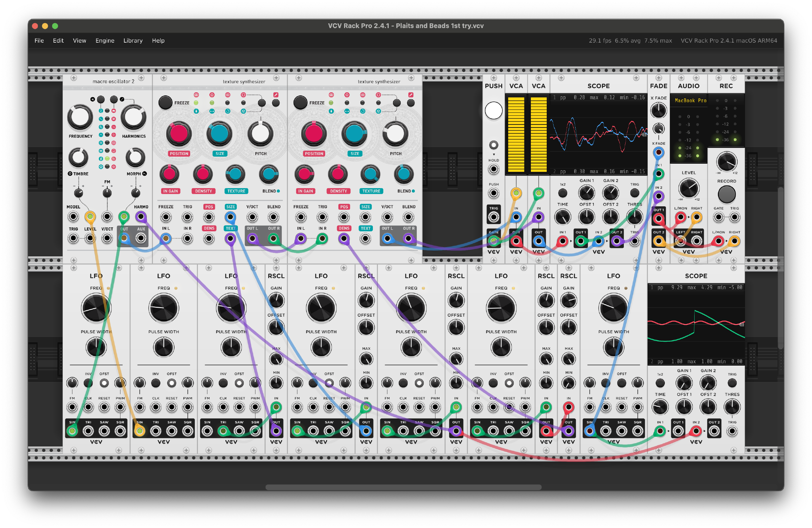Click the OUT 2 jack on bottom SCOPE

tap(714, 432)
